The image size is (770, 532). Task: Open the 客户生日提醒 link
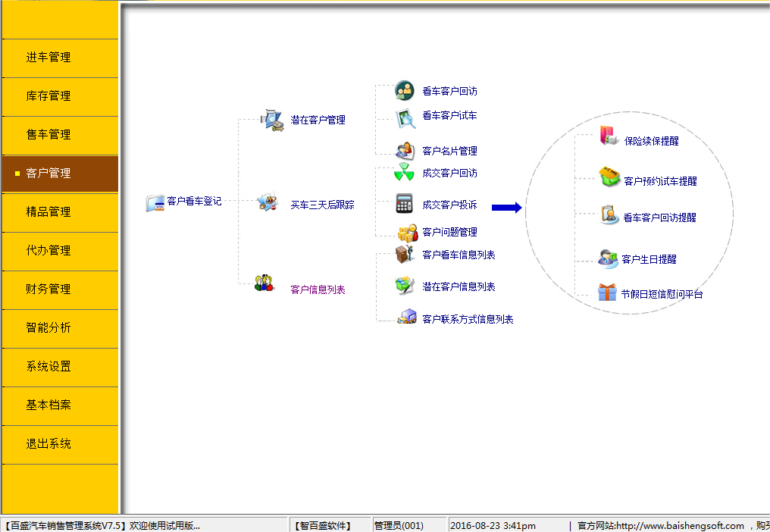click(x=649, y=259)
